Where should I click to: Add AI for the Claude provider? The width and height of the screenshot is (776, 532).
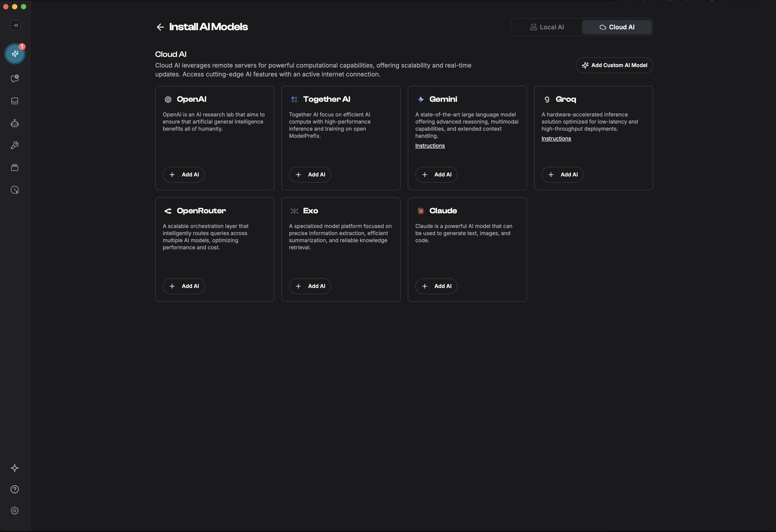[x=436, y=286]
